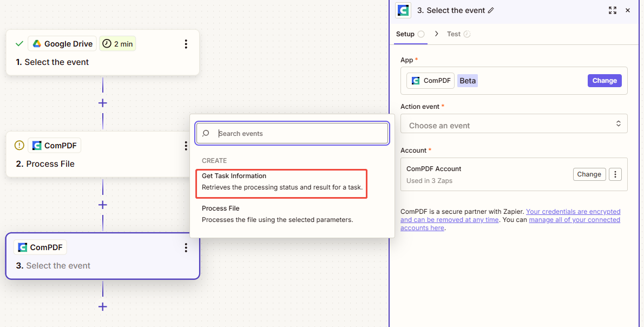Click the fullscreen expand icon in the panel header
644x327 pixels.
coord(612,10)
